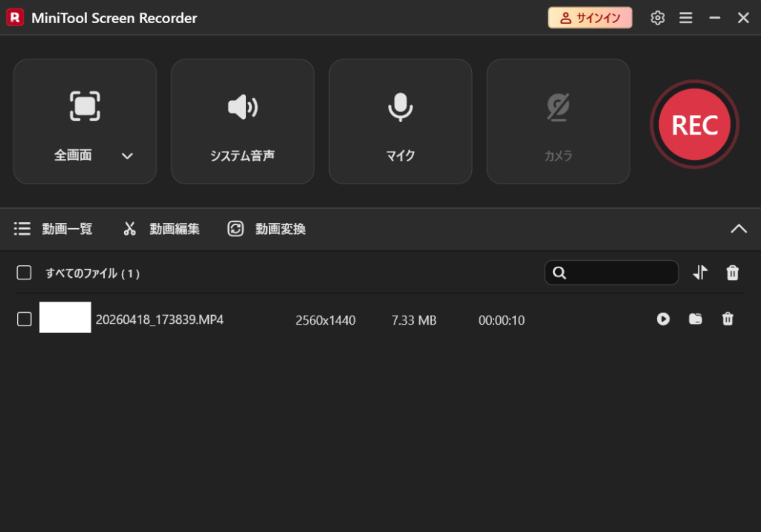The height and width of the screenshot is (532, 761).
Task: Delete the 20260418_173839.MP4 file row
Action: [728, 319]
